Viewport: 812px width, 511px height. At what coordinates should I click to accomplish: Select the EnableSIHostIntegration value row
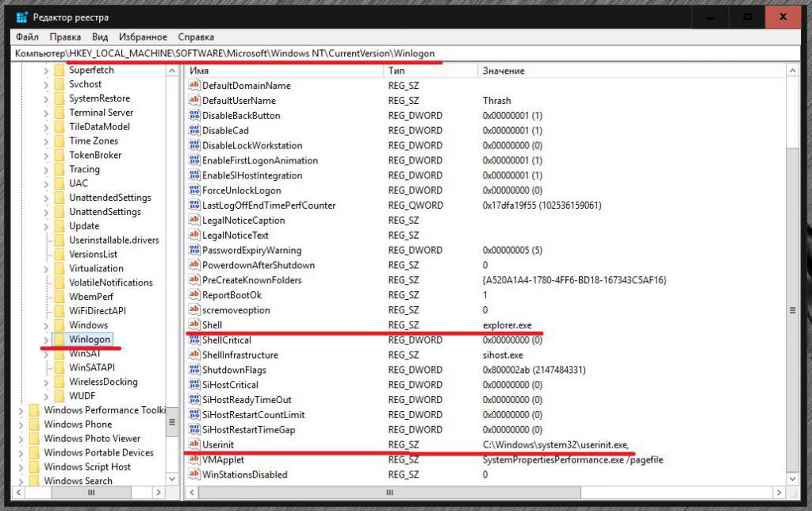tap(485, 175)
